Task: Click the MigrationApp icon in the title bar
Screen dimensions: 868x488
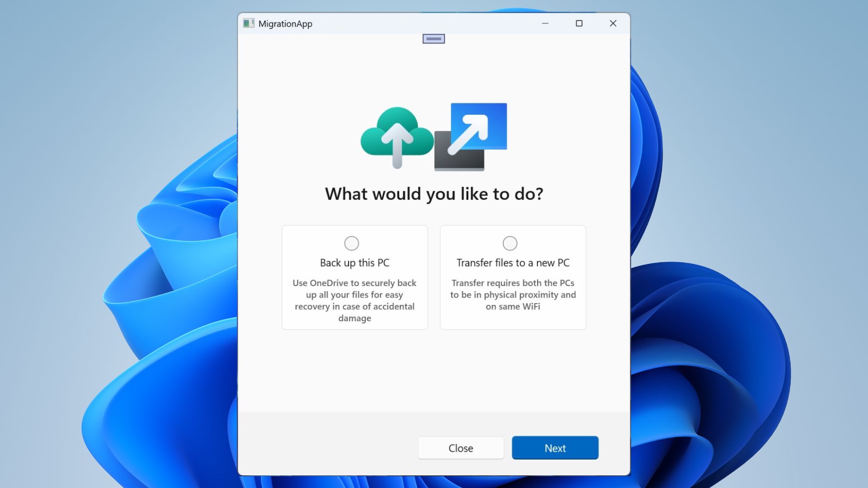Action: click(248, 23)
